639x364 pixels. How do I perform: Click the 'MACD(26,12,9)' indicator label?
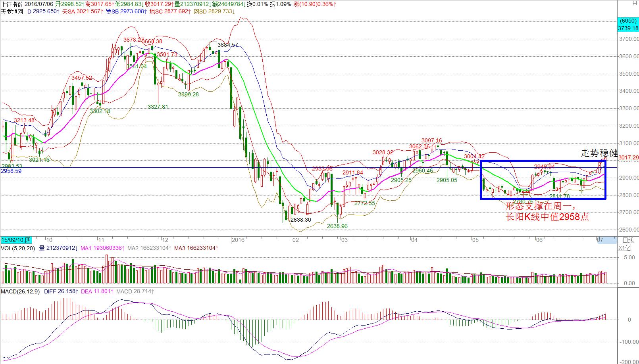point(20,291)
